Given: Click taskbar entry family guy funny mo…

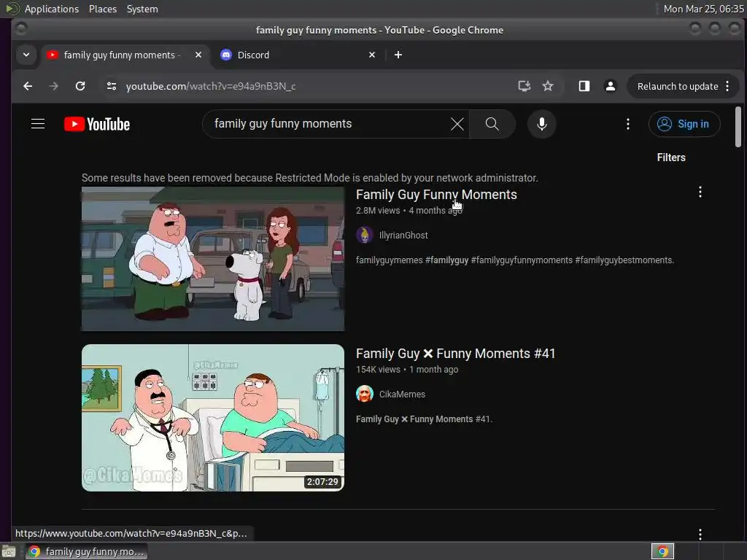Looking at the screenshot, I should pyautogui.click(x=86, y=551).
